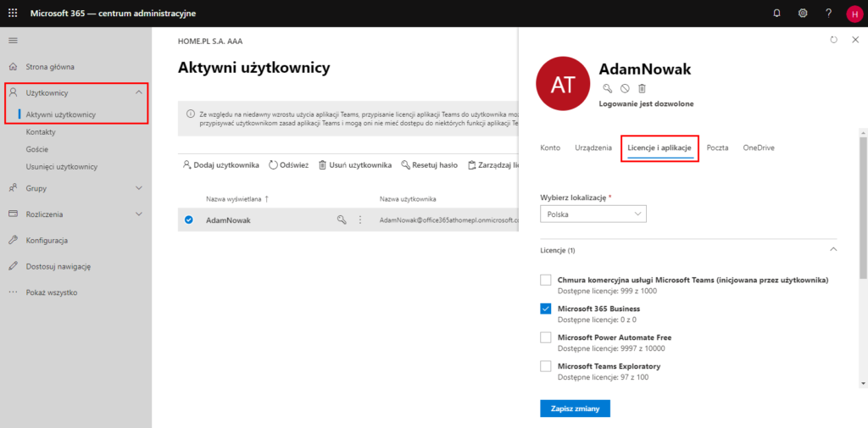Click the Grupy people icon
This screenshot has width=868, height=428.
point(14,188)
